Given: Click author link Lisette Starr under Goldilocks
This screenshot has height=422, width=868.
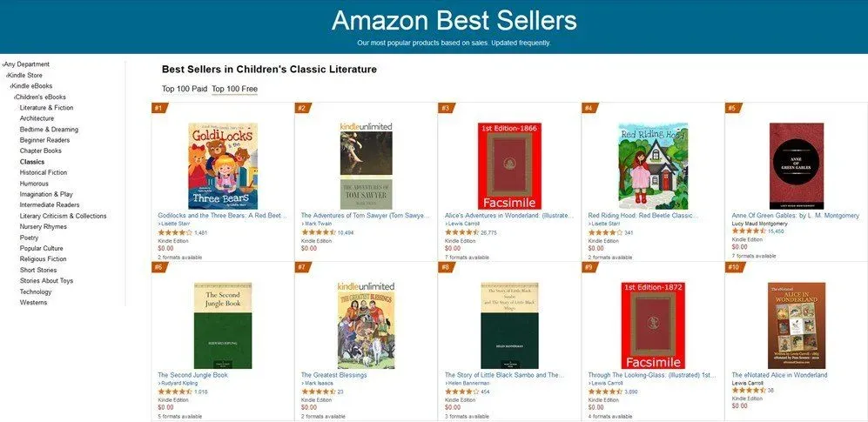Looking at the screenshot, I should pos(176,224).
